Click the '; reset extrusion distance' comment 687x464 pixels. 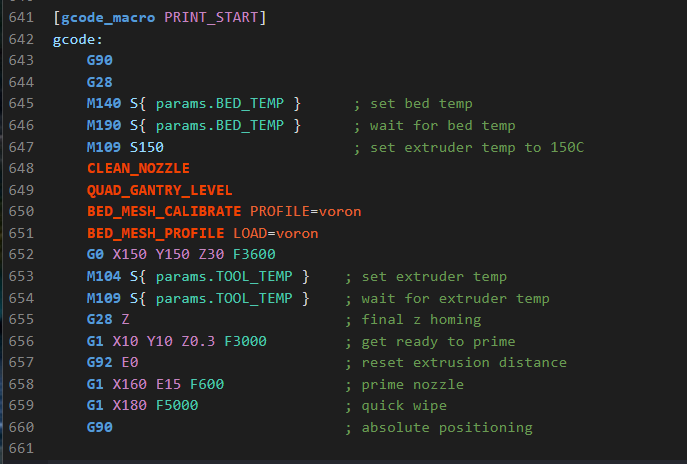456,363
